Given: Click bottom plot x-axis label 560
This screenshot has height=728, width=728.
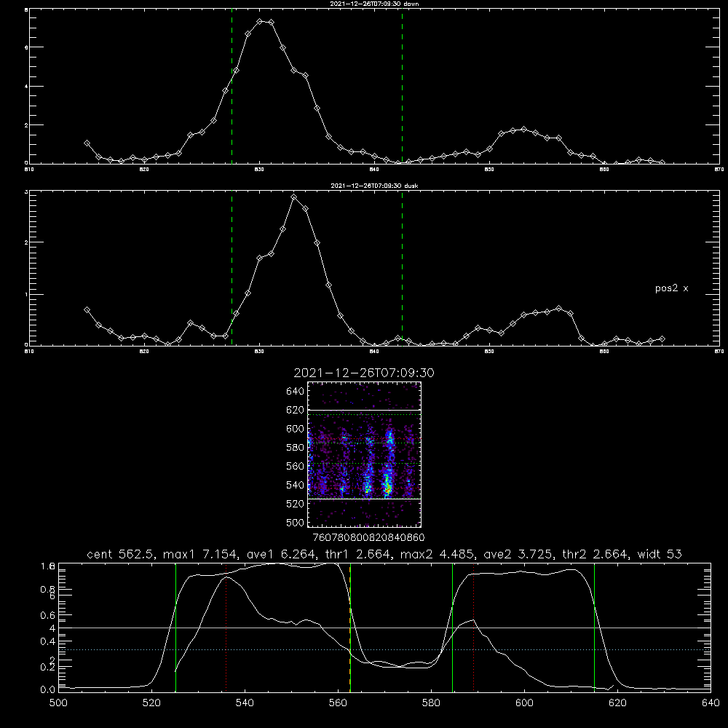Looking at the screenshot, I should [x=338, y=703].
